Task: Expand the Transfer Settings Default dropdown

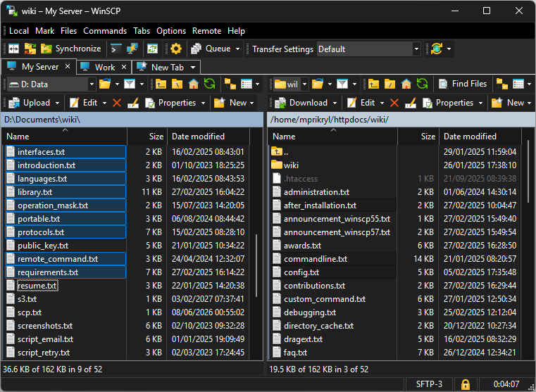Action: 416,49
